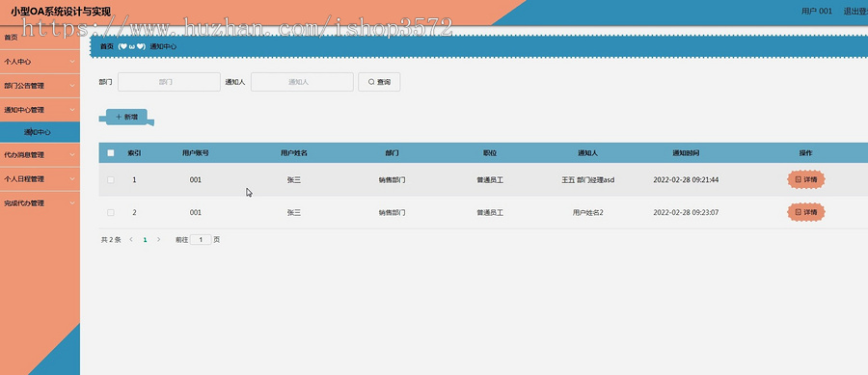The image size is (868, 375).
Task: Click 普通员工 in row 2
Action: click(490, 212)
